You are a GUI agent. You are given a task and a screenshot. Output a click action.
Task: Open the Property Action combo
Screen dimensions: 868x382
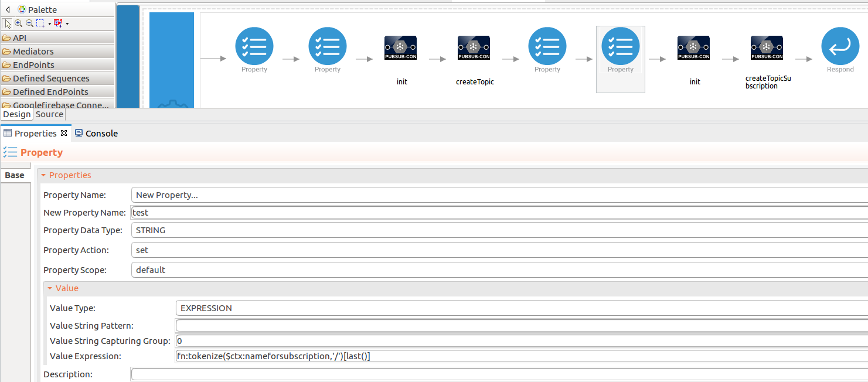(x=499, y=250)
